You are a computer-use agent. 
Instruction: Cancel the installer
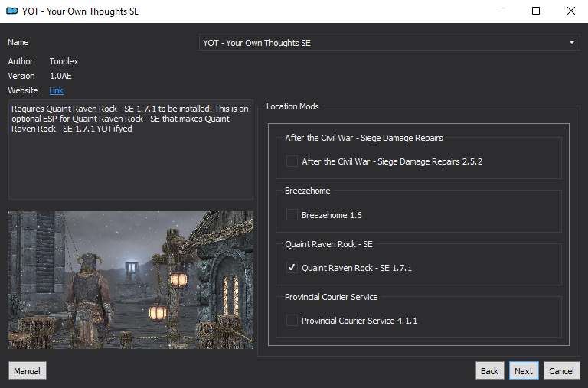tap(561, 370)
